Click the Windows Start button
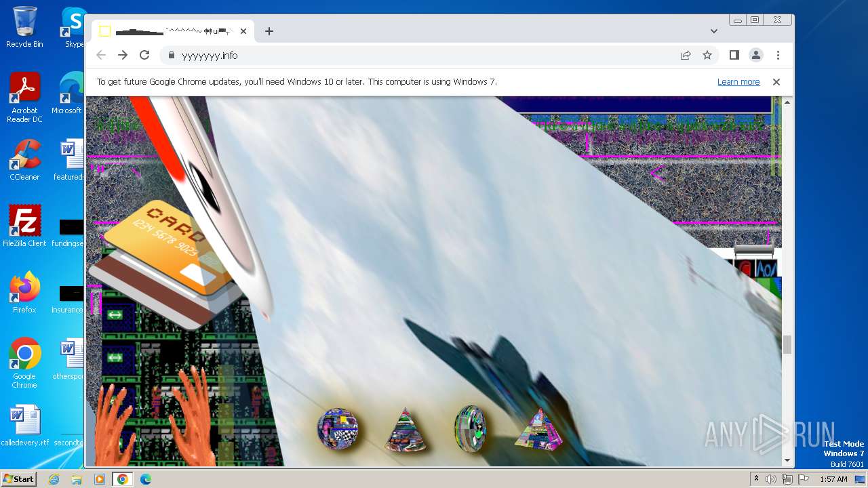Viewport: 868px width, 488px height. (19, 479)
